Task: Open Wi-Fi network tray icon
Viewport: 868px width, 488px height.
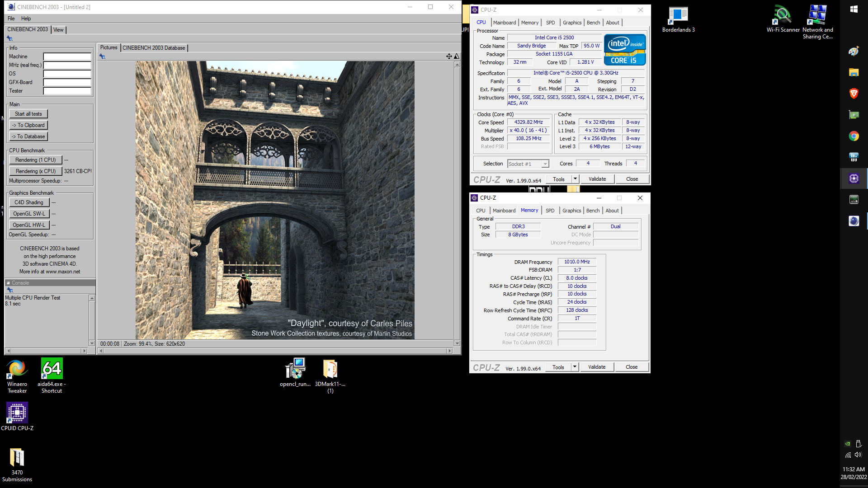Action: click(848, 455)
